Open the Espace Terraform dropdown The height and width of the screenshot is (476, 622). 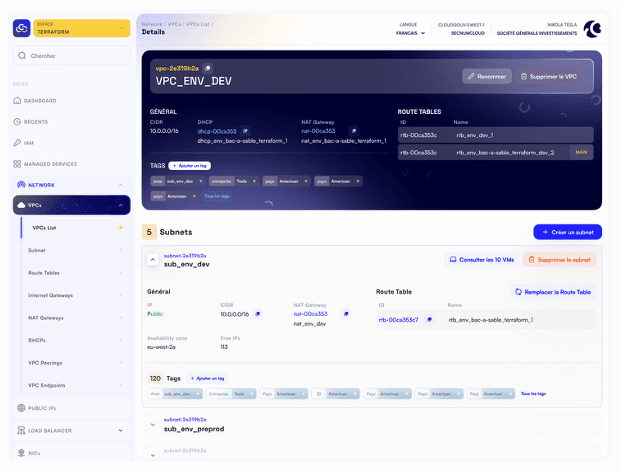82,28
